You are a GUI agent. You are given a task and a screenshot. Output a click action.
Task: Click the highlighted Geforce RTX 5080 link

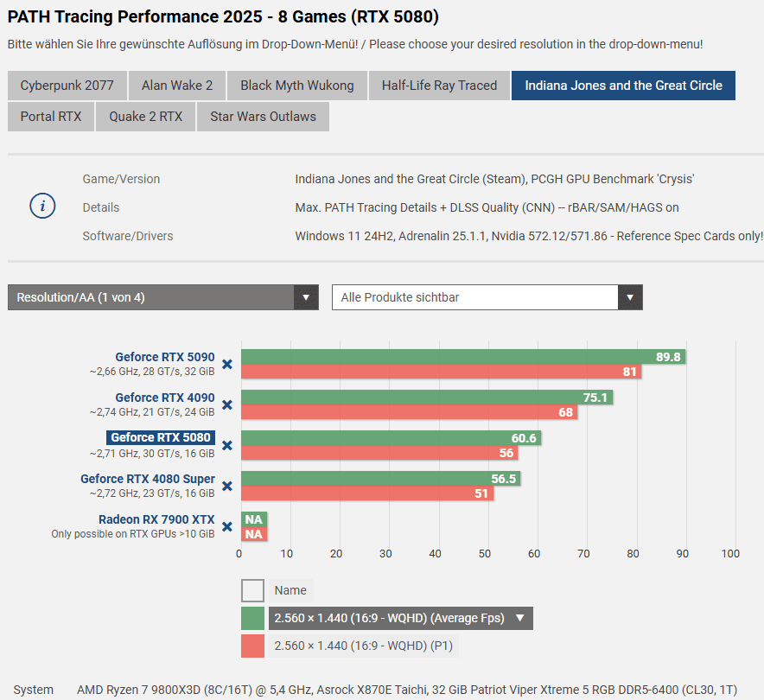161,437
